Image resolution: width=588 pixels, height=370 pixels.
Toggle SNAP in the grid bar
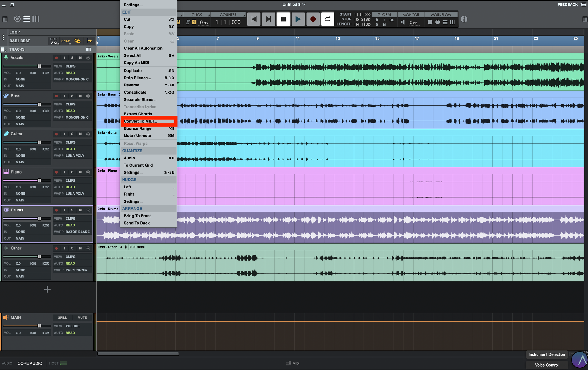pos(65,41)
